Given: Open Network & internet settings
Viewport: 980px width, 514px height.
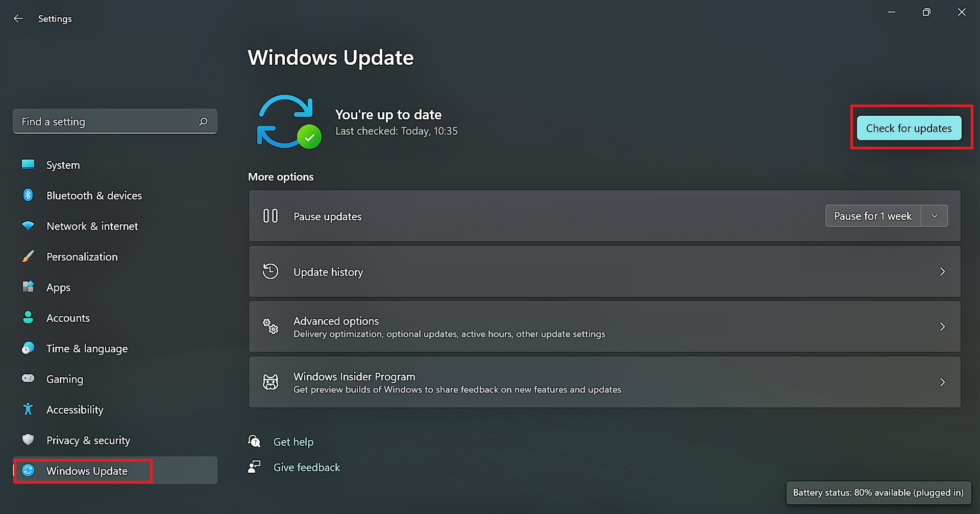Looking at the screenshot, I should [x=115, y=226].
